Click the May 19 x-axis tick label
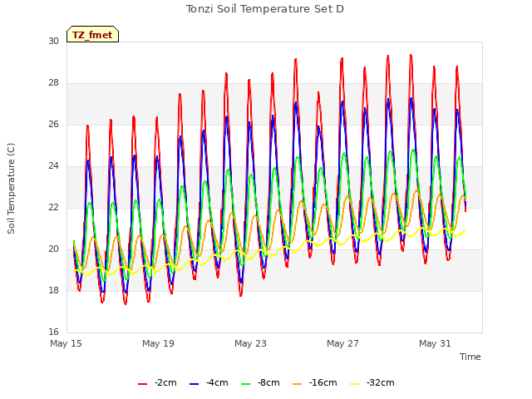This screenshot has height=399, width=532. tap(158, 343)
